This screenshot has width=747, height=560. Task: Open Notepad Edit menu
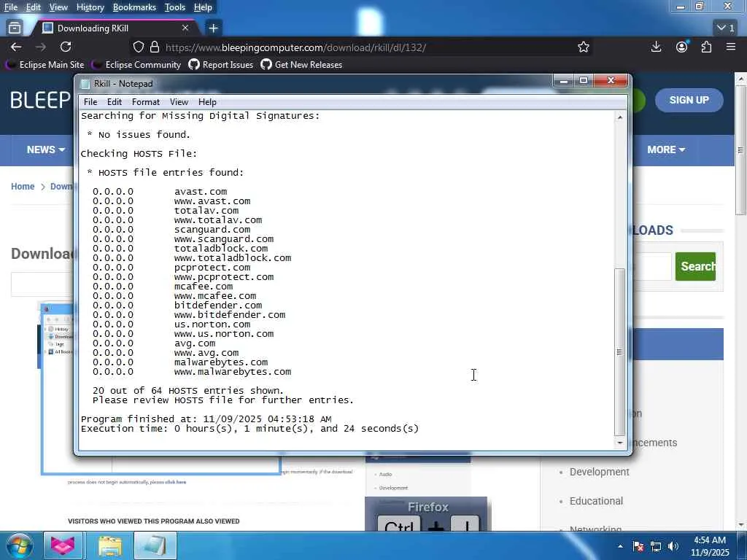click(x=115, y=102)
